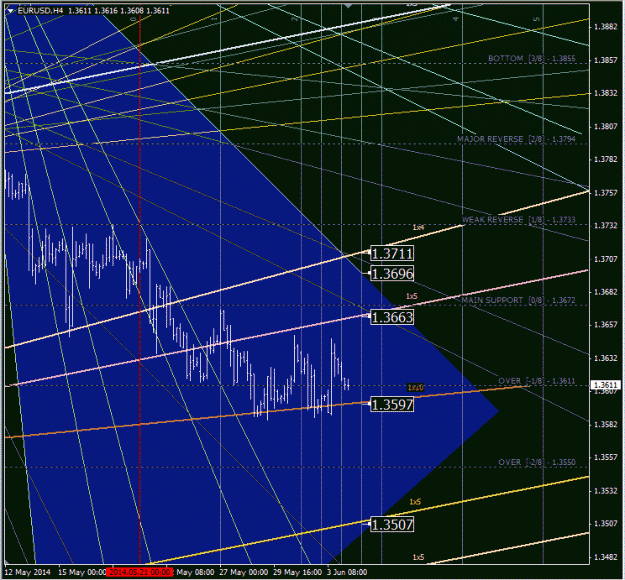Click the 1.3682 value on price scale
This screenshot has width=625, height=580.
605,292
